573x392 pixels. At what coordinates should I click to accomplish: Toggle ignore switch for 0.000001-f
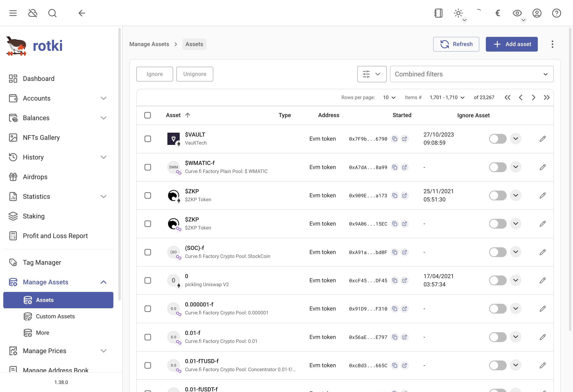498,309
